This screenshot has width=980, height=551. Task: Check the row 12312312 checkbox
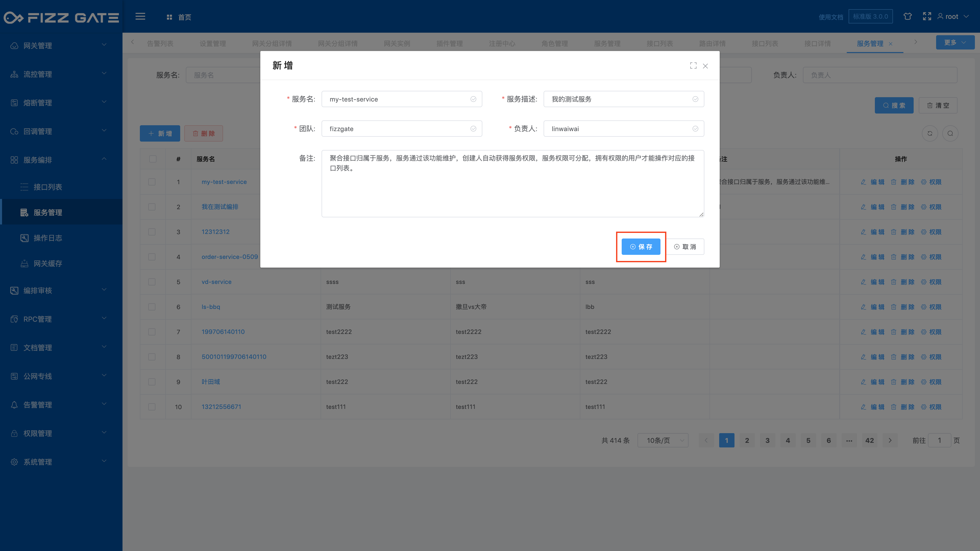[x=152, y=232]
